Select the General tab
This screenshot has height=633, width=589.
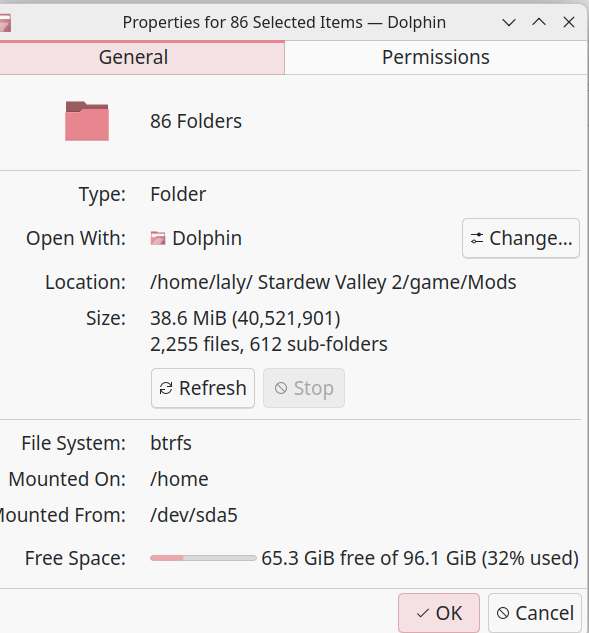point(134,57)
